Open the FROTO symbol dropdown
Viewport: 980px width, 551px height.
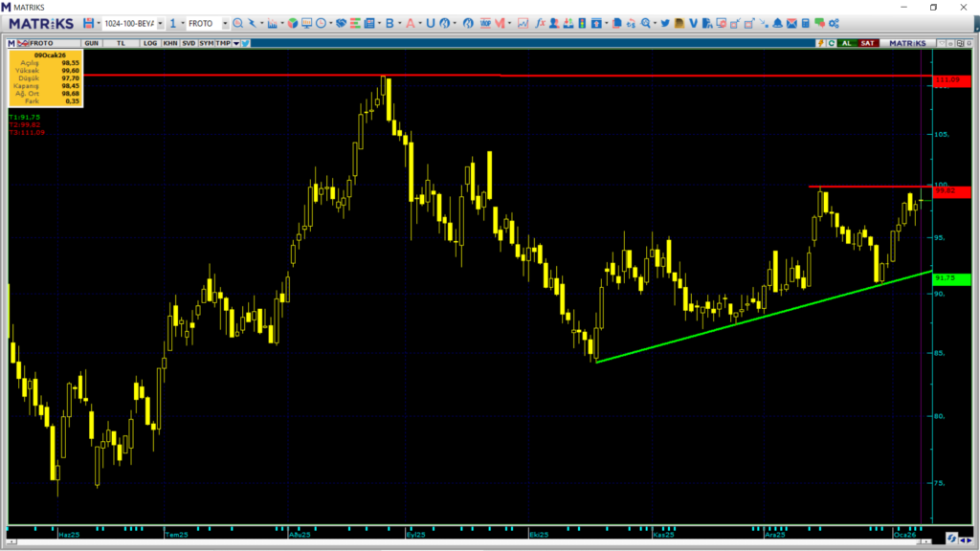pyautogui.click(x=225, y=23)
